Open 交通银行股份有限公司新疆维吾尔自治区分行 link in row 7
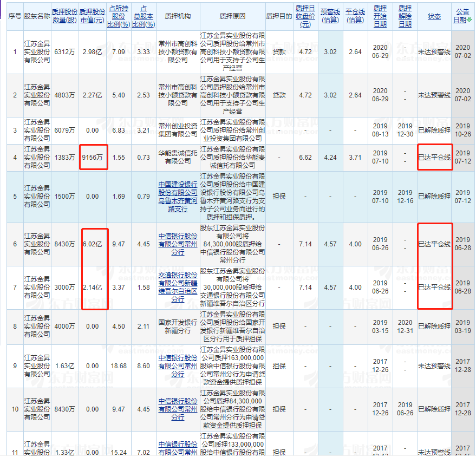Viewport: 476px width, 457px height. coord(178,287)
